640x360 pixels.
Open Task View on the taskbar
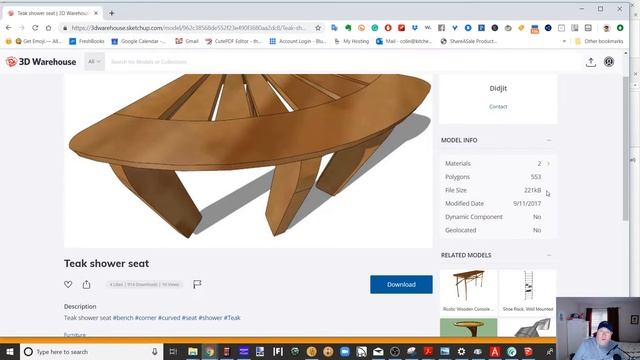173,351
